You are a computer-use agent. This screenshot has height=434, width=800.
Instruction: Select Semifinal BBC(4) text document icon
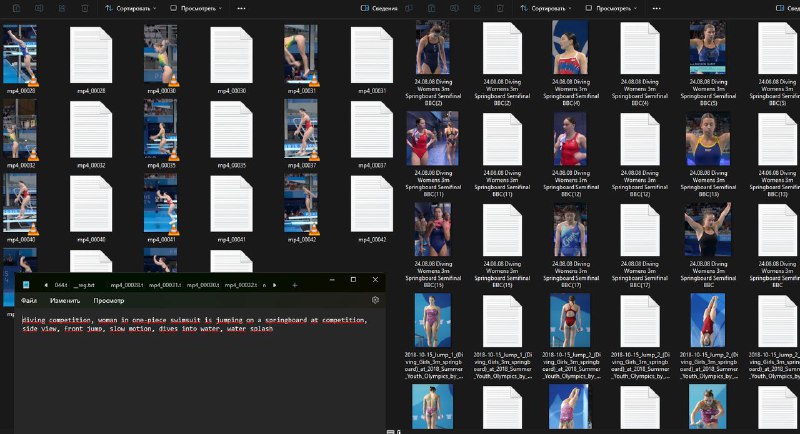point(640,48)
